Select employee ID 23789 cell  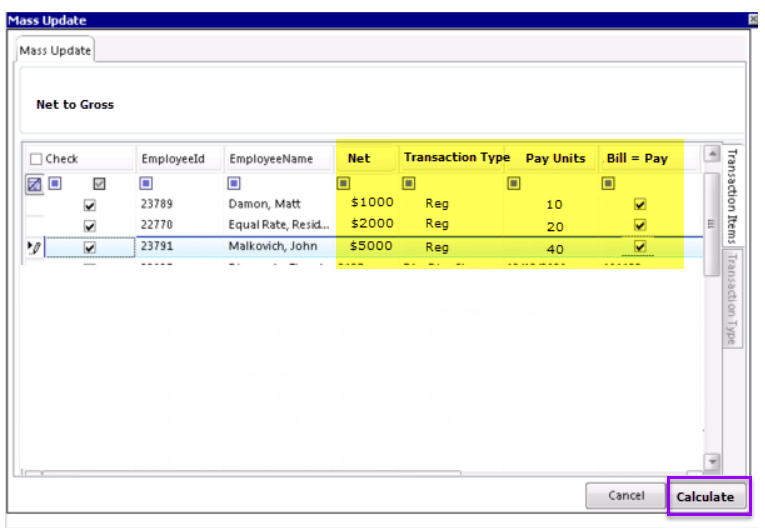(157, 204)
